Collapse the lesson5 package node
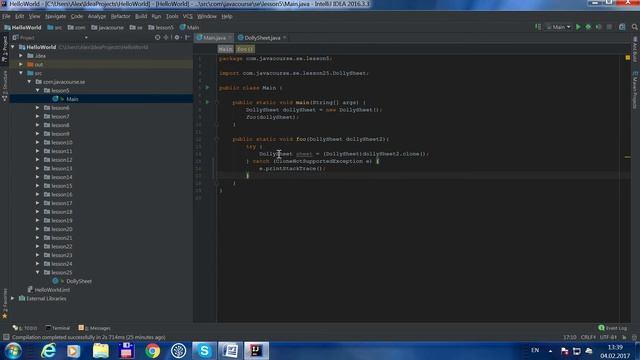Viewport: 640px width, 360px height. pyautogui.click(x=38, y=90)
